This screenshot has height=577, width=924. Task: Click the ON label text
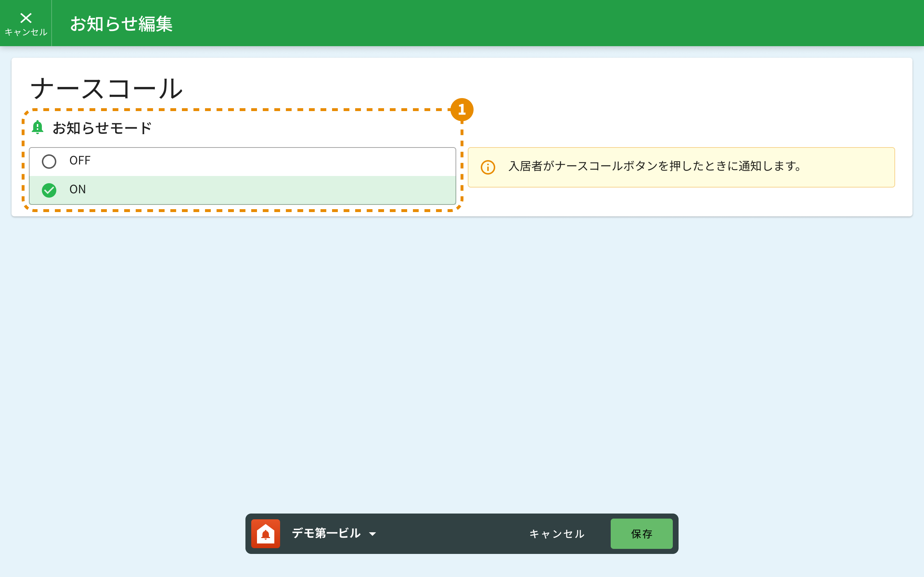[78, 189]
